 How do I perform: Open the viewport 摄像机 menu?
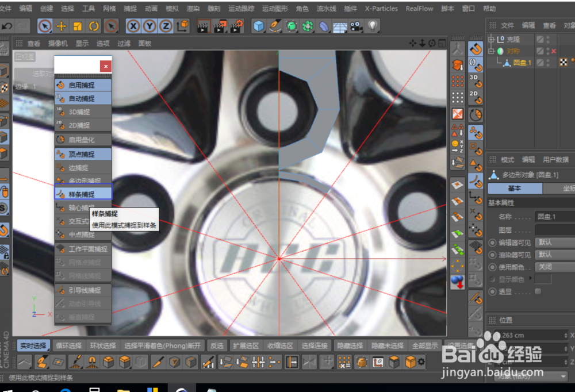[58, 43]
